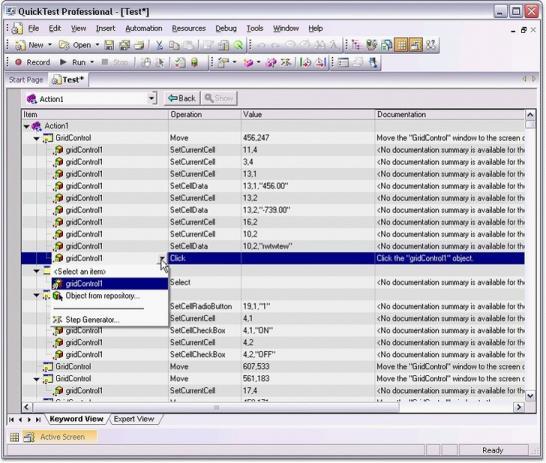Click the vertical scrollbar up arrow
Image resolution: width=546 pixels, height=463 pixels.
(x=530, y=115)
